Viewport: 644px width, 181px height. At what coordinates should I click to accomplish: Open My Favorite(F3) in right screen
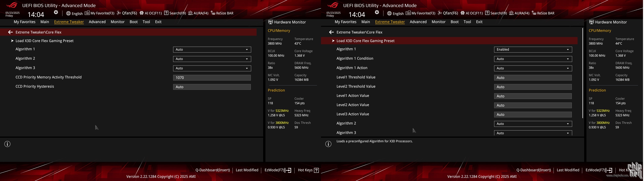[420, 13]
